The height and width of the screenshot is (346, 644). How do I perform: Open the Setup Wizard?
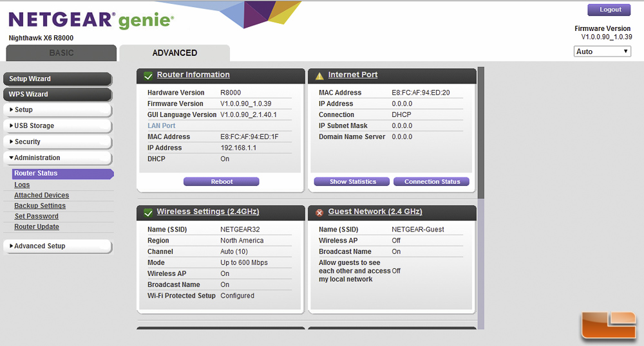(x=57, y=78)
